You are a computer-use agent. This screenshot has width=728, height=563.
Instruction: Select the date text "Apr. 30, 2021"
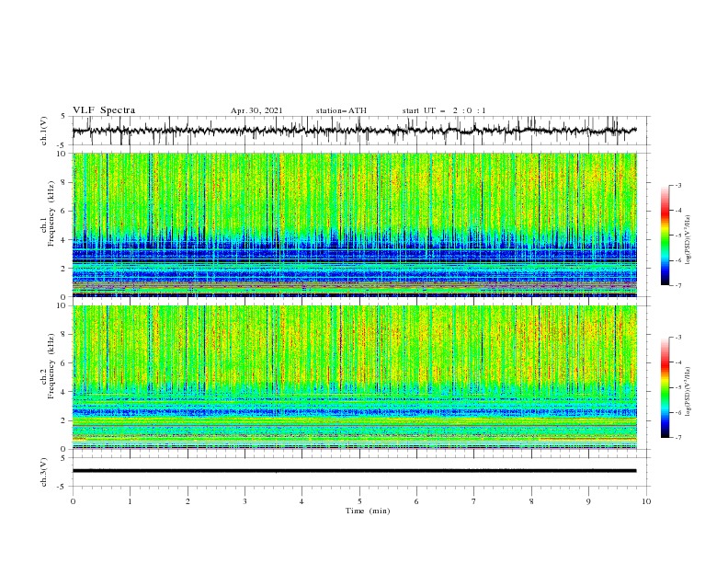coord(256,110)
